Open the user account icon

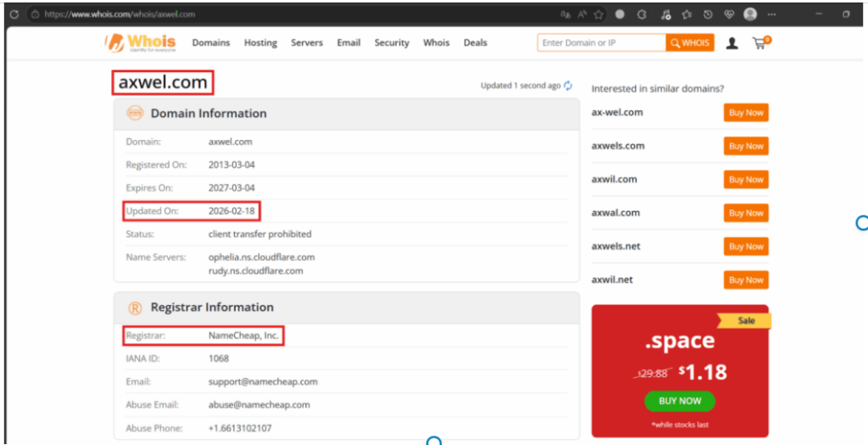point(732,43)
